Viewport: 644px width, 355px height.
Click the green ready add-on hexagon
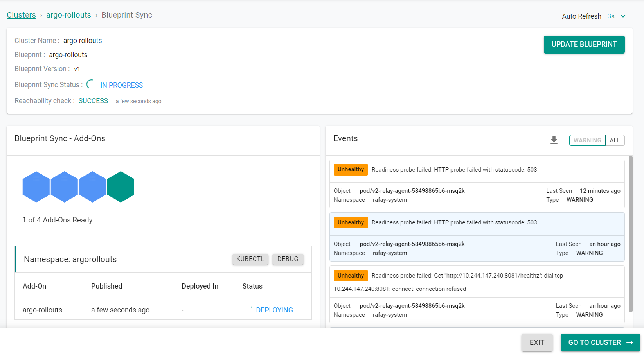pos(121,187)
